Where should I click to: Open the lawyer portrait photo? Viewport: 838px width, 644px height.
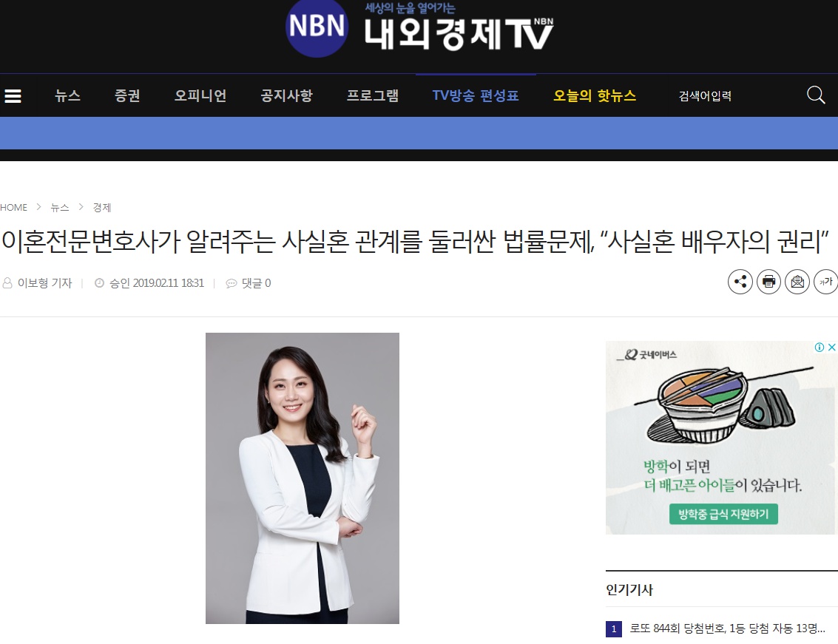303,478
